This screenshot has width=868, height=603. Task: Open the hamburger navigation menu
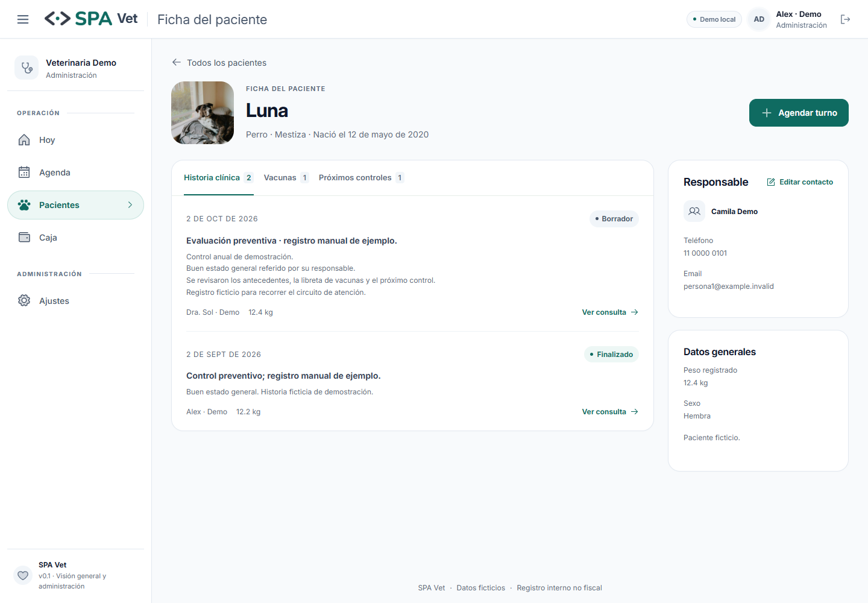tap(23, 19)
